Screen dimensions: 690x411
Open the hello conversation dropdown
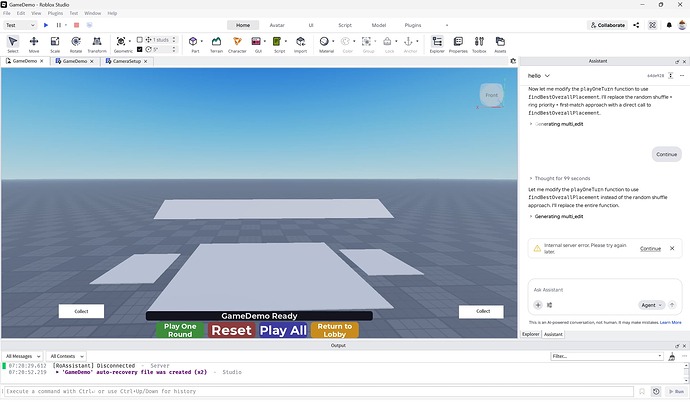(x=539, y=76)
